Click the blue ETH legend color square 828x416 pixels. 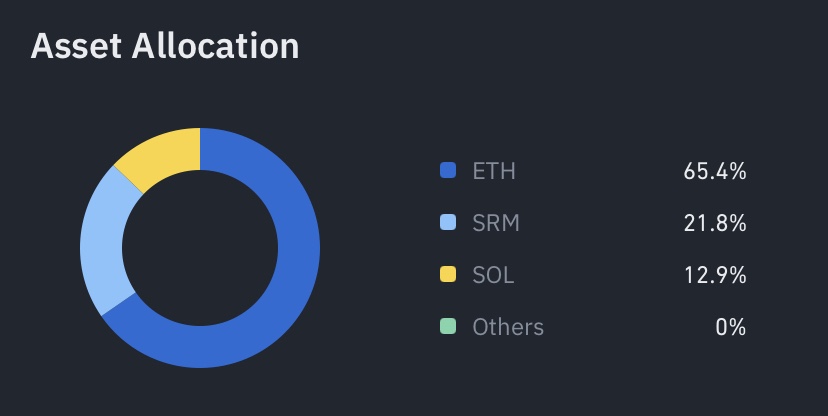[x=448, y=171]
